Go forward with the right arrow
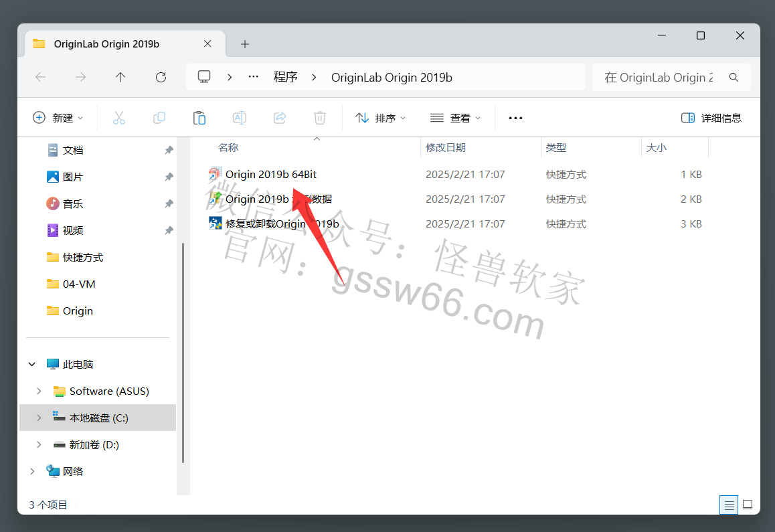 tap(80, 77)
